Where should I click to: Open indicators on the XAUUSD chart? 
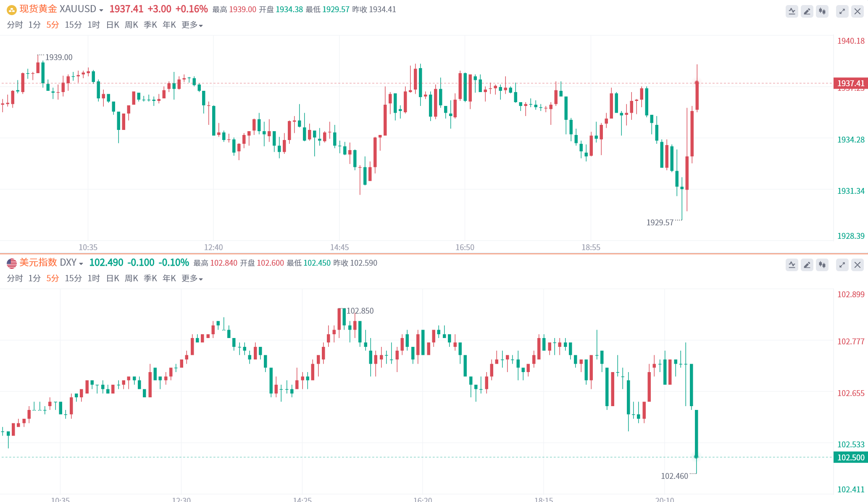click(x=792, y=11)
